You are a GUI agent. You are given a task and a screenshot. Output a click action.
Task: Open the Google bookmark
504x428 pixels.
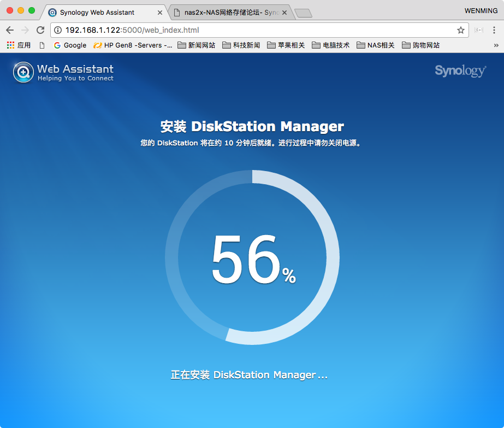click(70, 45)
